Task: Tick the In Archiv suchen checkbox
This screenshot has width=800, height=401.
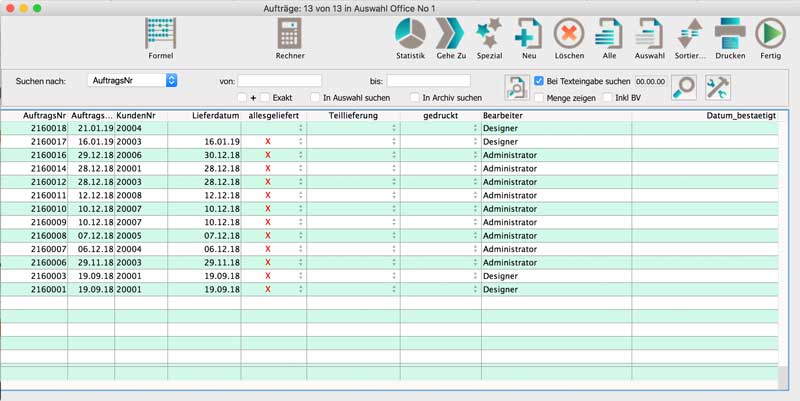Action: click(x=415, y=98)
